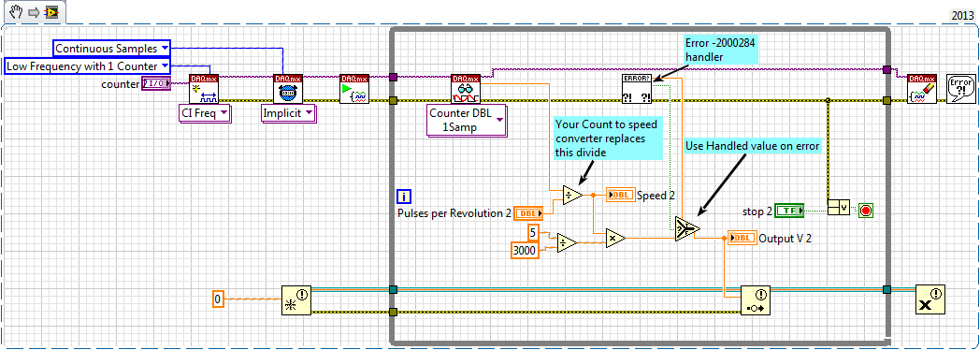
Task: Click the Error -2000284 handler subVI
Action: point(636,89)
